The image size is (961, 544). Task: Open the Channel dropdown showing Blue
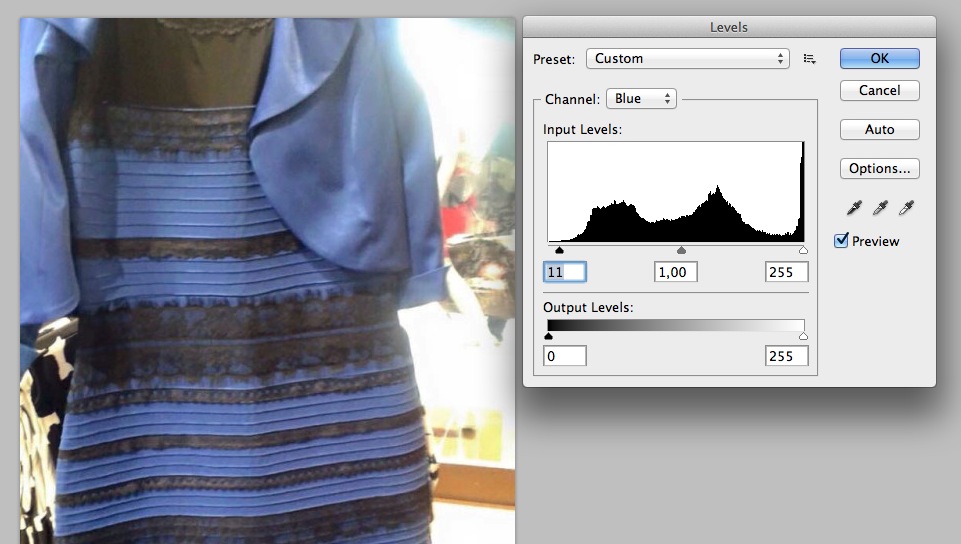tap(641, 99)
